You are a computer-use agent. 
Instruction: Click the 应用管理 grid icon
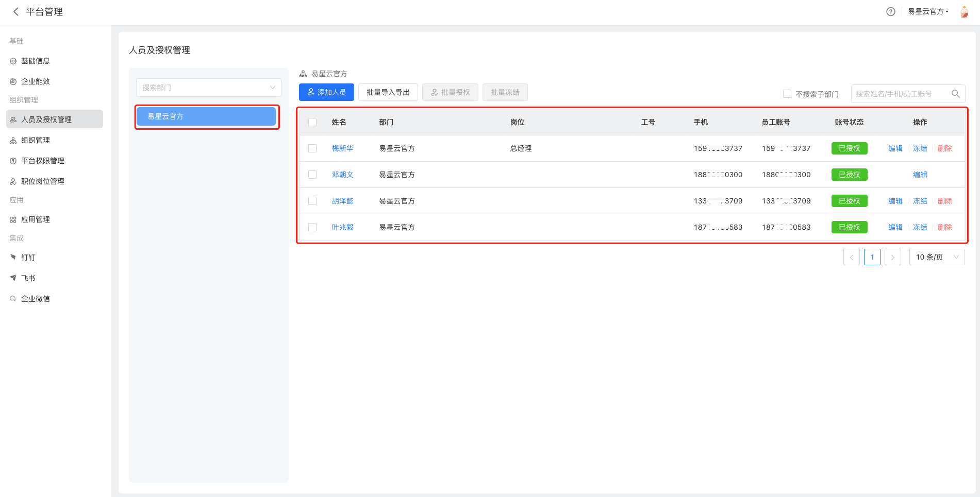point(13,219)
